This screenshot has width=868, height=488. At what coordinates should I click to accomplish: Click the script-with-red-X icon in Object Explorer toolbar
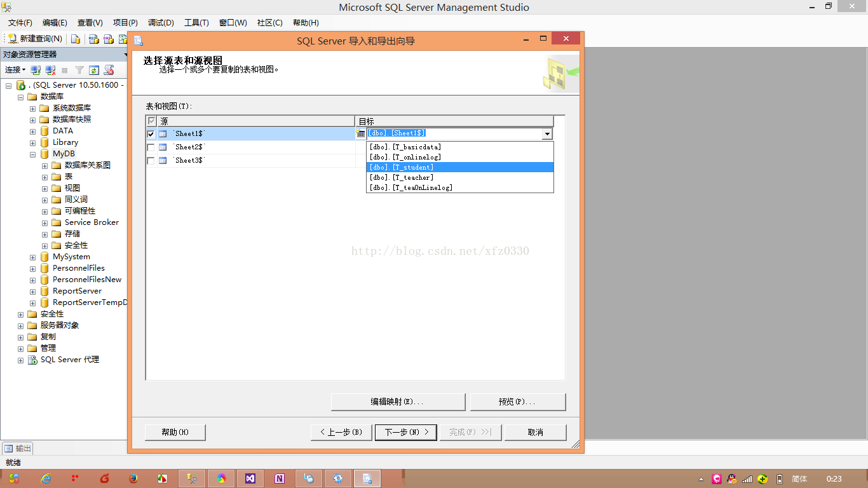click(x=109, y=70)
